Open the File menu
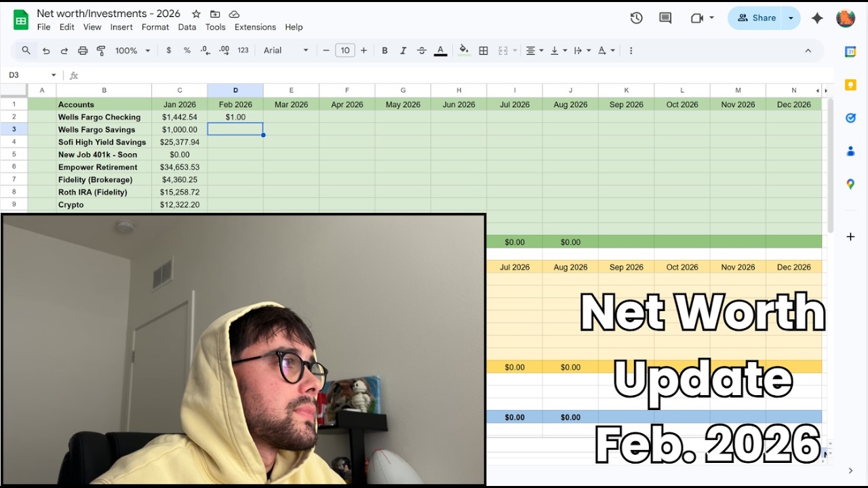868x488 pixels. click(x=43, y=27)
